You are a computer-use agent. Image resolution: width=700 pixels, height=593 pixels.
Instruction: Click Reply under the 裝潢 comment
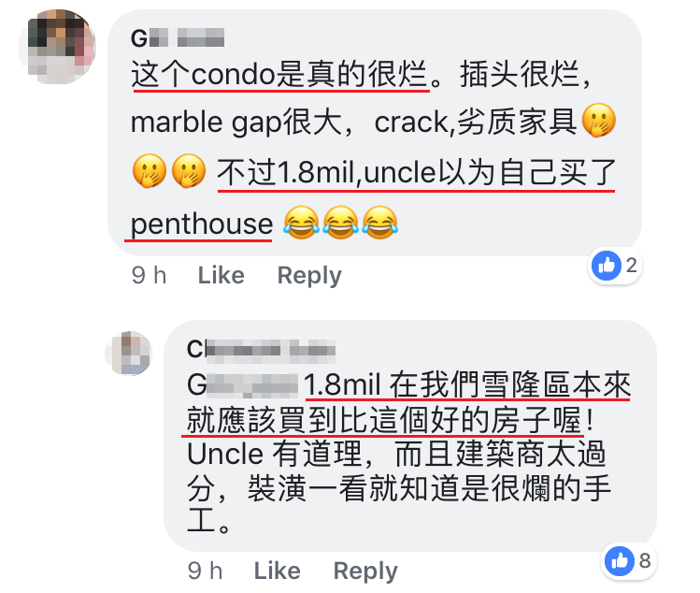point(365,571)
